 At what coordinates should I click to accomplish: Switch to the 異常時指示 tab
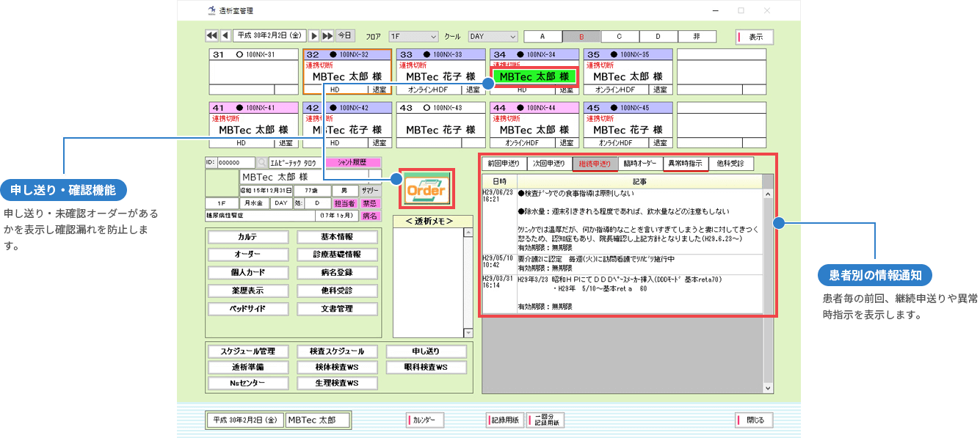point(686,164)
